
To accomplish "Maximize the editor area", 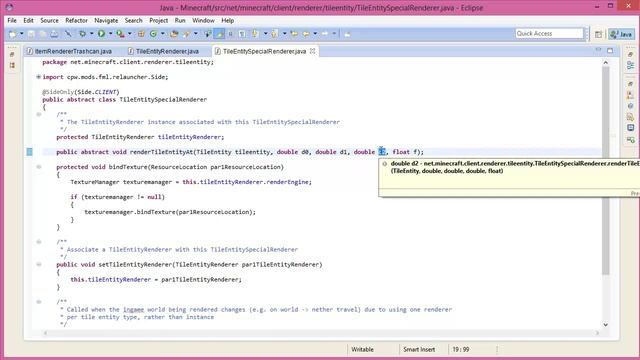I will click(x=610, y=51).
